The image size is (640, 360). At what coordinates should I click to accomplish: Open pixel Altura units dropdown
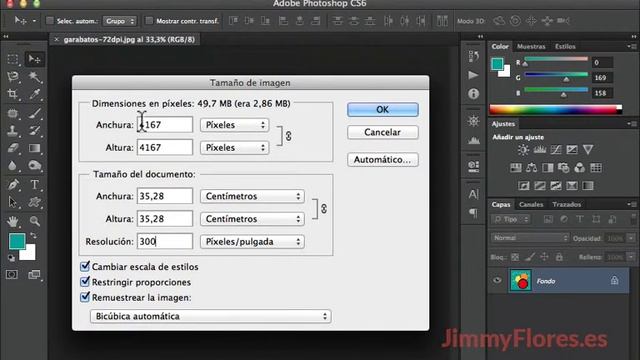[x=234, y=147]
